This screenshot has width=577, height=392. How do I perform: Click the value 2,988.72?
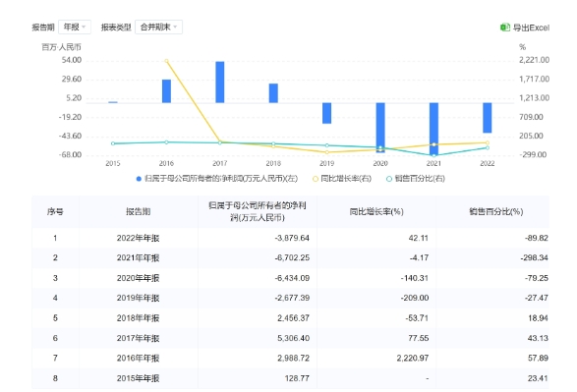point(293,359)
